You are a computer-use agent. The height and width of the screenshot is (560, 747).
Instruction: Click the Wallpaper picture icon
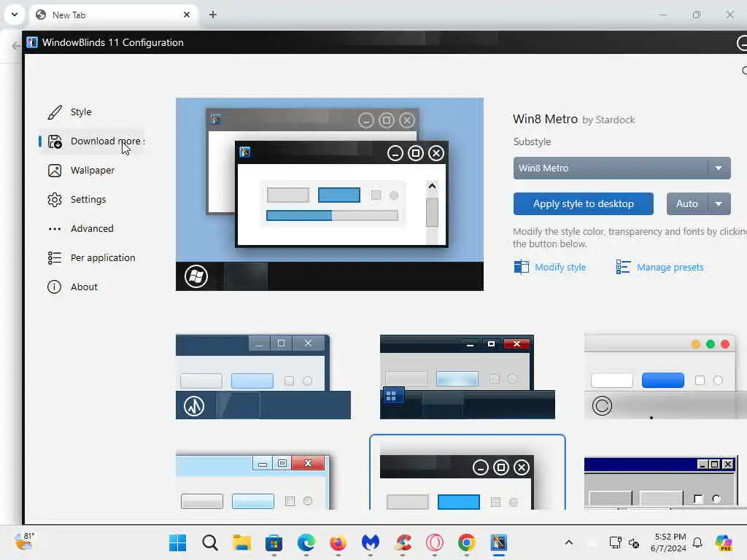pos(55,171)
